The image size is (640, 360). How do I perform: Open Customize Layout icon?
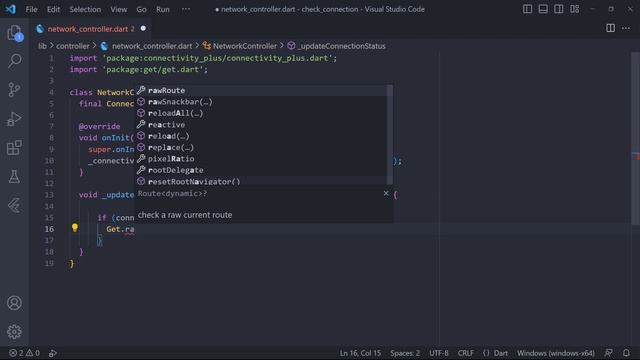(574, 9)
